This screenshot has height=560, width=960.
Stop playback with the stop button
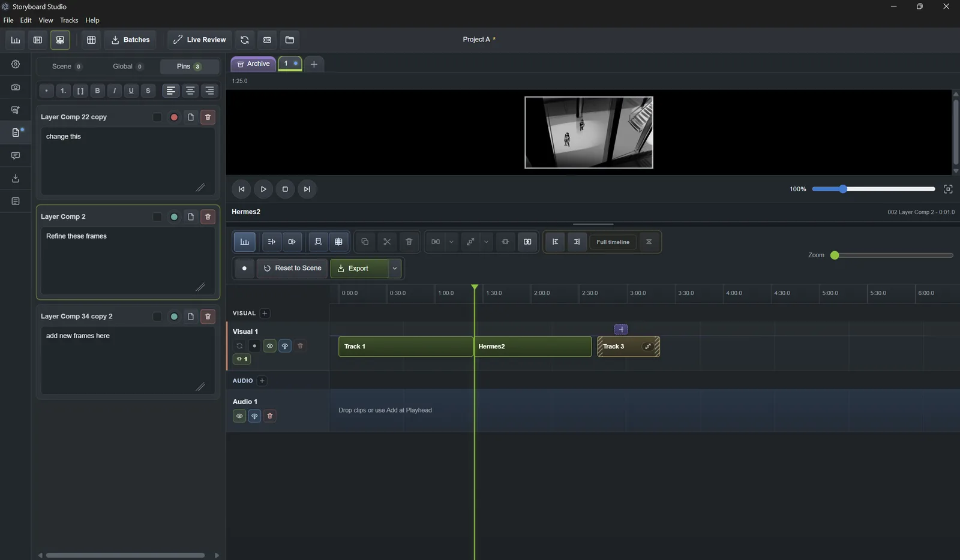pyautogui.click(x=285, y=189)
